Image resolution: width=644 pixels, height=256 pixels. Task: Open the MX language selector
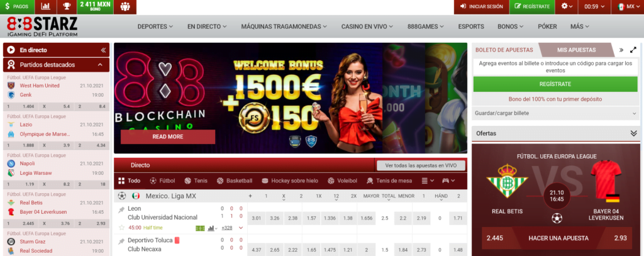pos(626,6)
